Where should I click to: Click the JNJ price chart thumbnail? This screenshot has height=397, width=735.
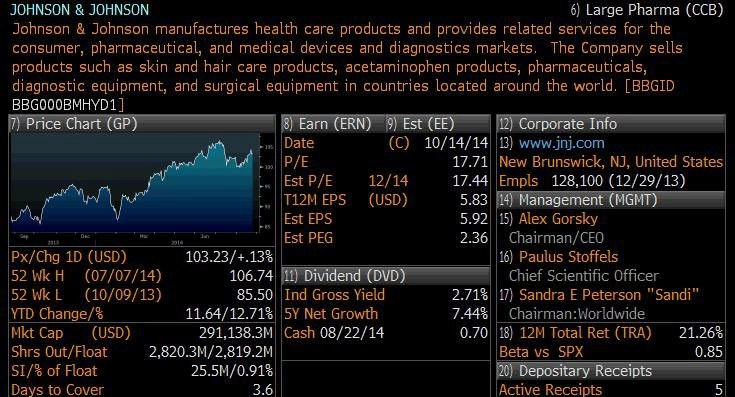(x=142, y=189)
